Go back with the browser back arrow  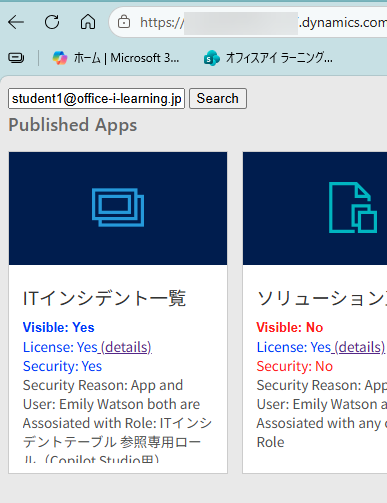tap(16, 22)
